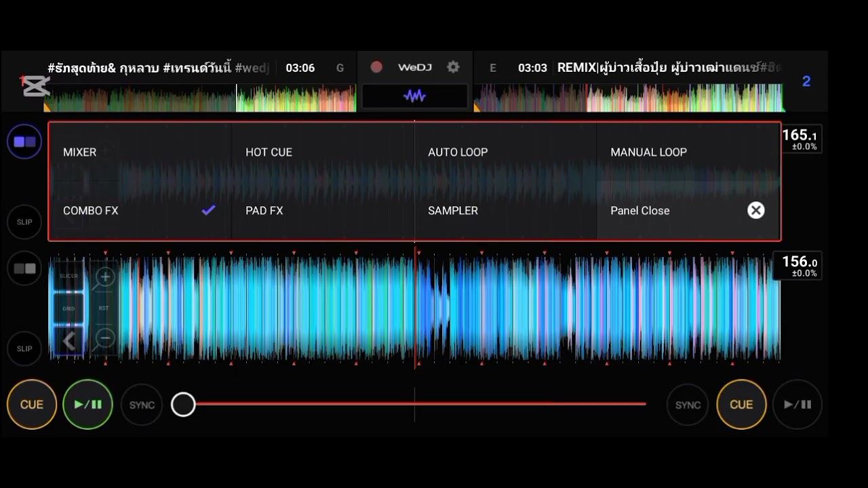Image resolution: width=868 pixels, height=488 pixels.
Task: Toggle SLIP mode on deck 1
Action: (24, 222)
